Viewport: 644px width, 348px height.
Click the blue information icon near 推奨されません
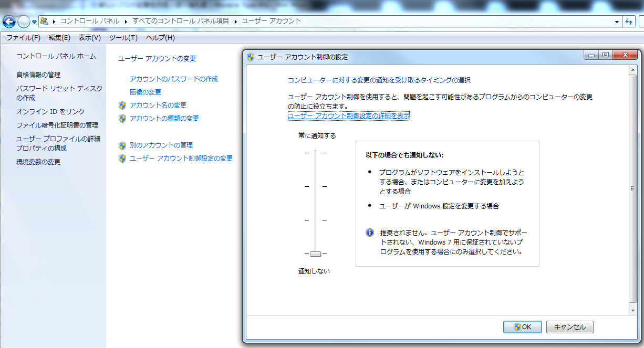tap(370, 233)
